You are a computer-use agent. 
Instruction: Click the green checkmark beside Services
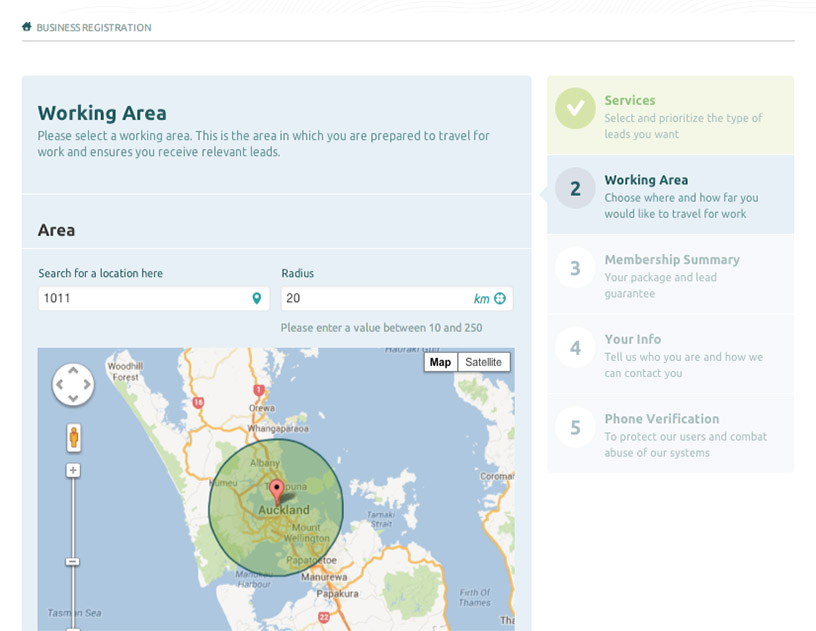pyautogui.click(x=575, y=108)
